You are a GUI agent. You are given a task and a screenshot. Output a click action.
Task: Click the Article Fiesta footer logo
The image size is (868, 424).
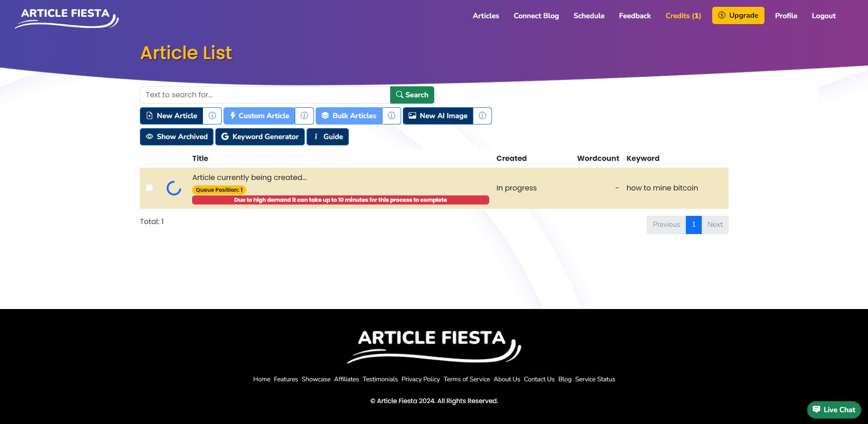pos(434,347)
